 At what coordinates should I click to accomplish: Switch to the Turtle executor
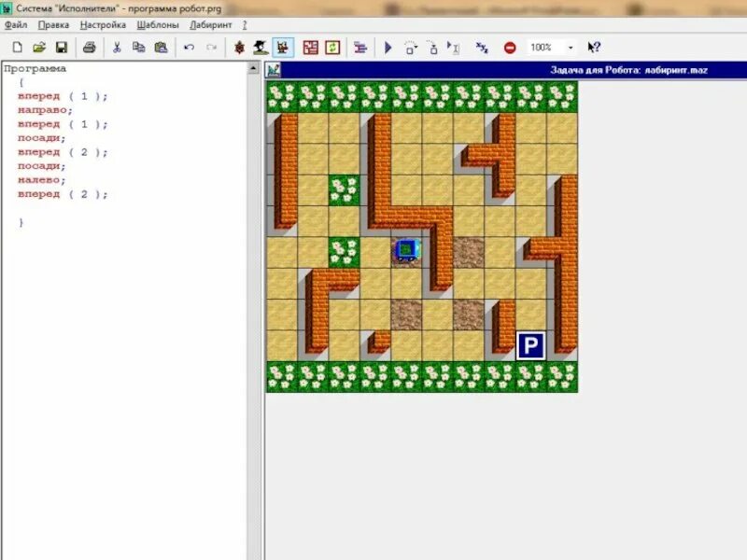click(240, 48)
